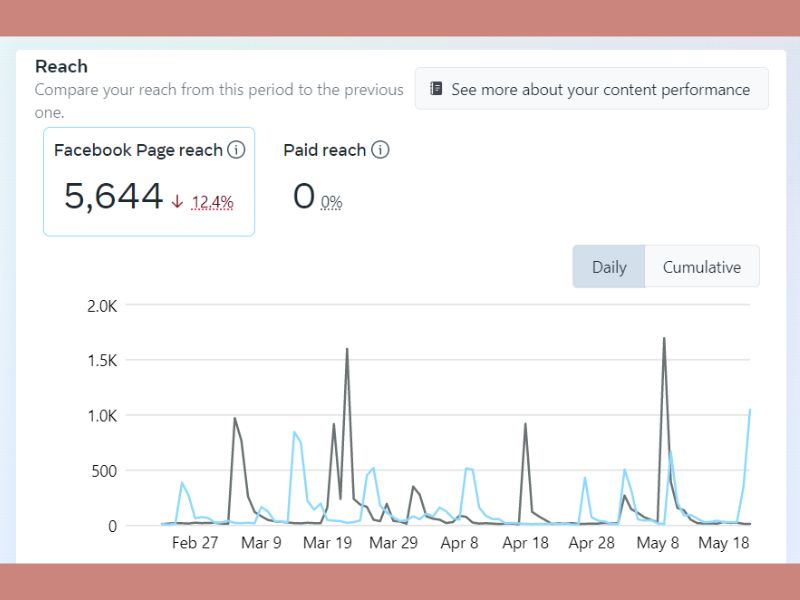The width and height of the screenshot is (800, 600).
Task: Click the Apr 28 axis label
Action: [x=592, y=542]
